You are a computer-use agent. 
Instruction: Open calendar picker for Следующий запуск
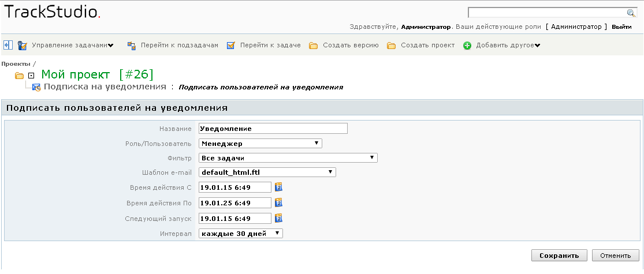point(278,218)
